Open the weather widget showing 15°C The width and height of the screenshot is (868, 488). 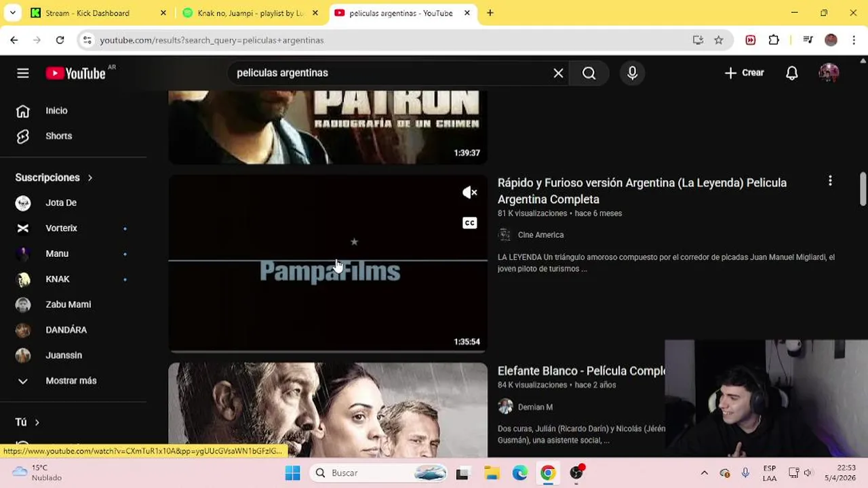point(38,473)
